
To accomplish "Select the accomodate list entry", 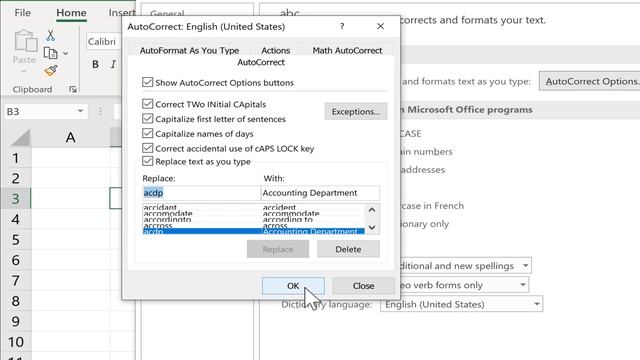I will (x=253, y=213).
